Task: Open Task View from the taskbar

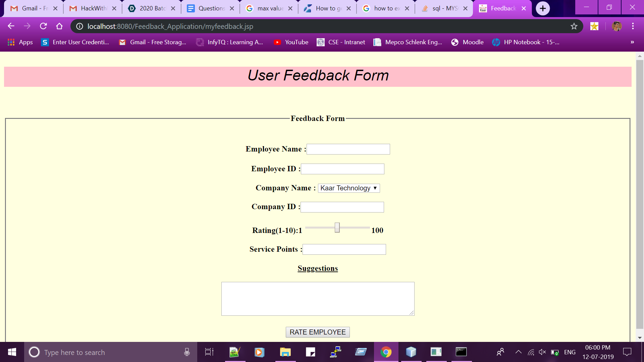Action: click(x=208, y=352)
